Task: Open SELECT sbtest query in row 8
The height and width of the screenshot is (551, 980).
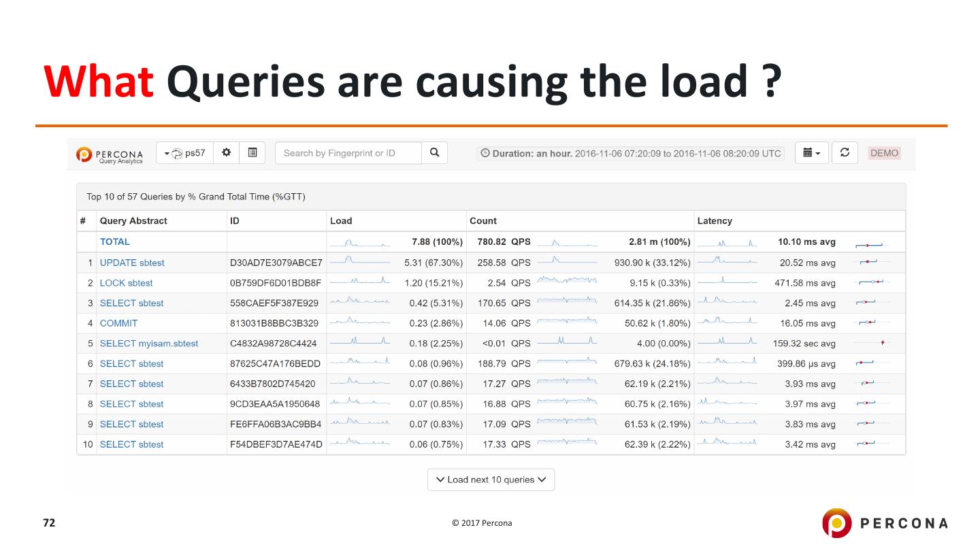Action: [x=131, y=404]
